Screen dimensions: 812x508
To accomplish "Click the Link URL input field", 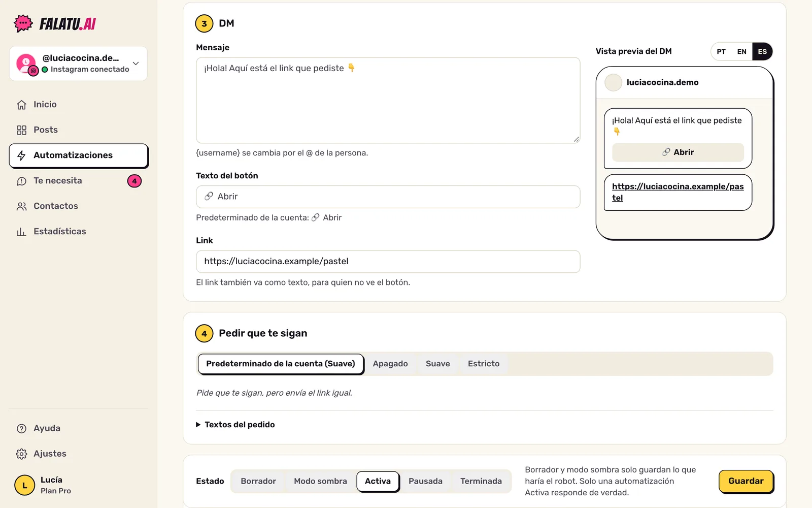I will click(x=388, y=262).
